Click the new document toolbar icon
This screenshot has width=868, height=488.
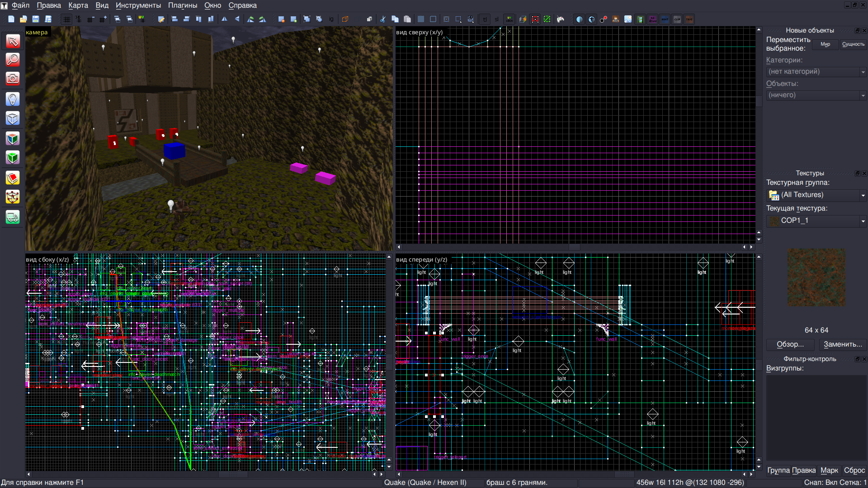click(x=11, y=19)
